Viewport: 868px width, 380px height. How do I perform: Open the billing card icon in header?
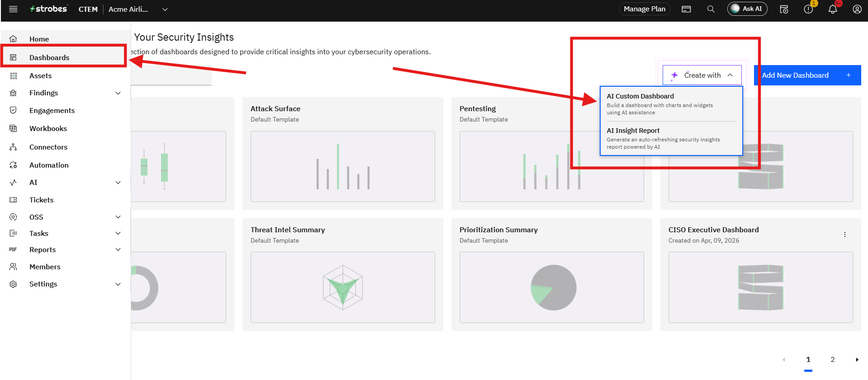tap(686, 9)
